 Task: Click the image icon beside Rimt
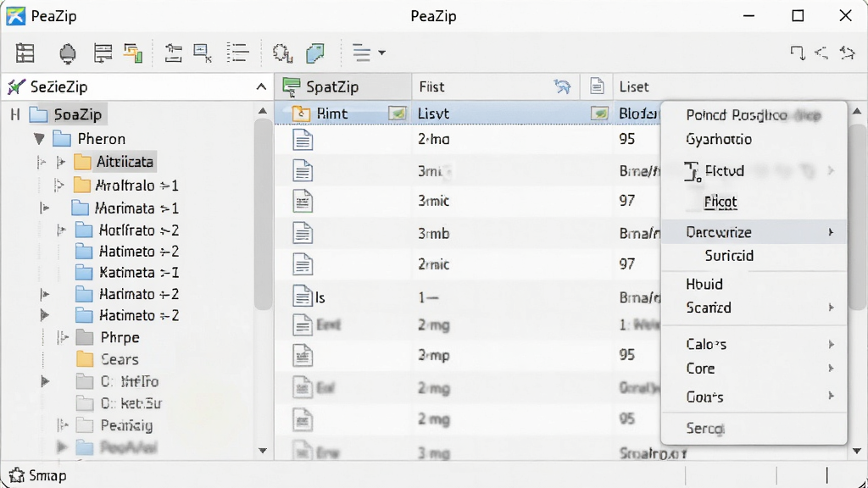pos(397,114)
